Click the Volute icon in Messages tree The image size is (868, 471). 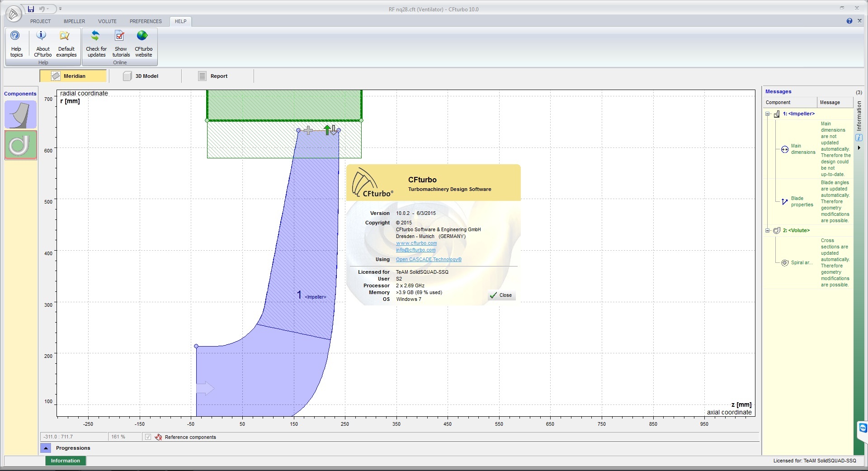777,230
